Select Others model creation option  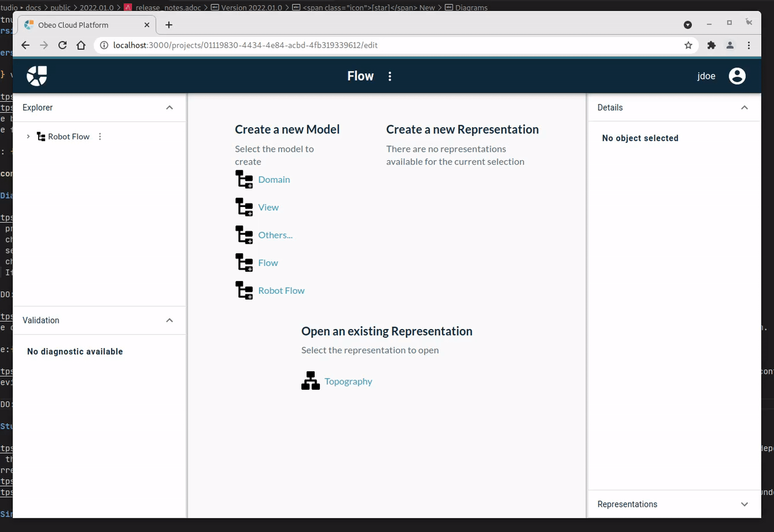275,235
